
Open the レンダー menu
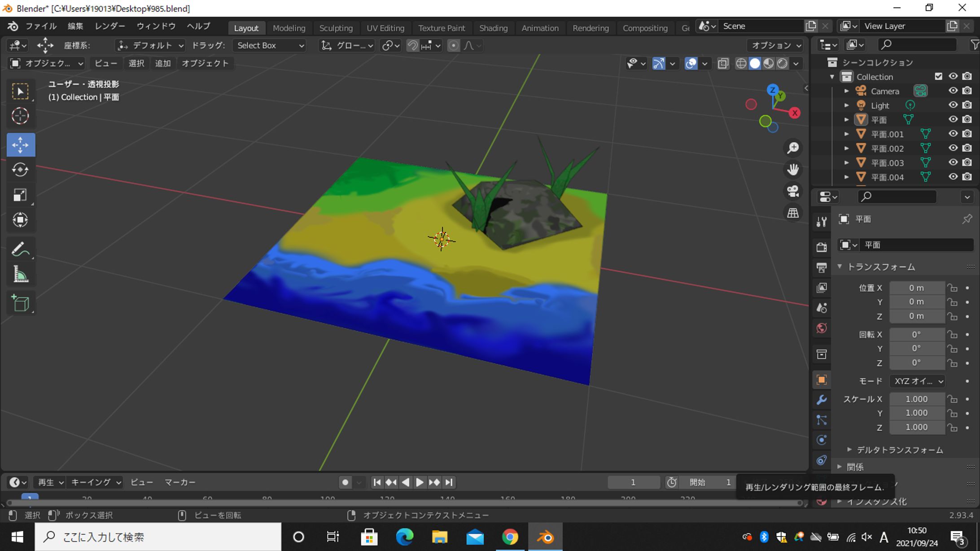[x=109, y=26]
